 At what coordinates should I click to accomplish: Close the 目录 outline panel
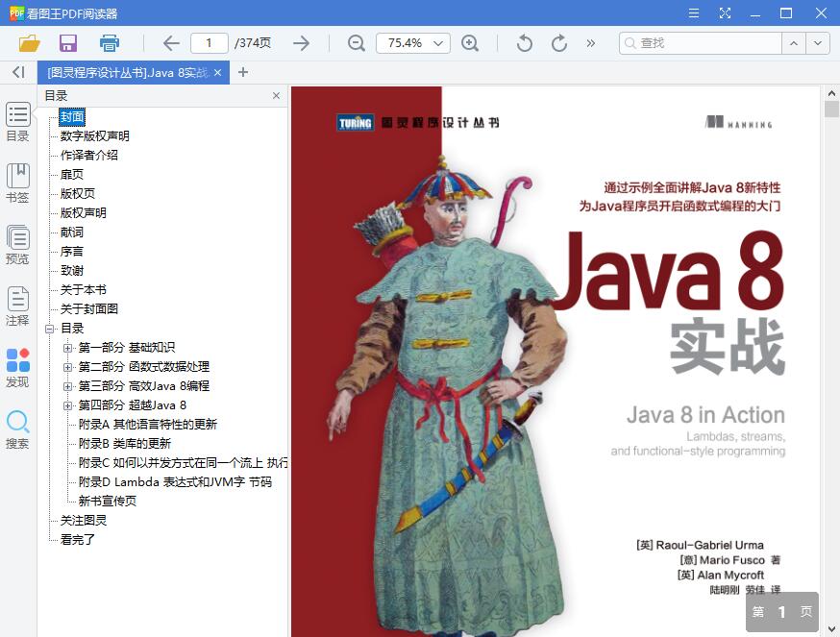click(x=276, y=95)
